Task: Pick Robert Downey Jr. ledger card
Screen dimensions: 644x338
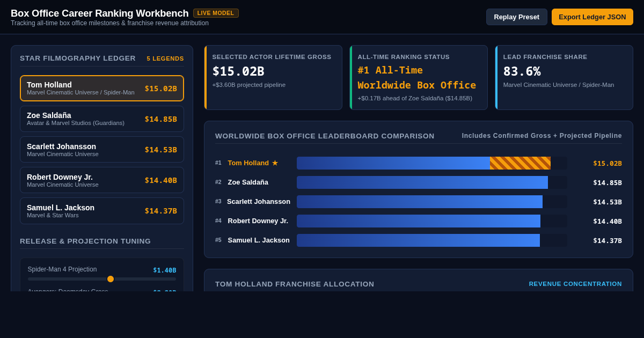Action: click(102, 180)
